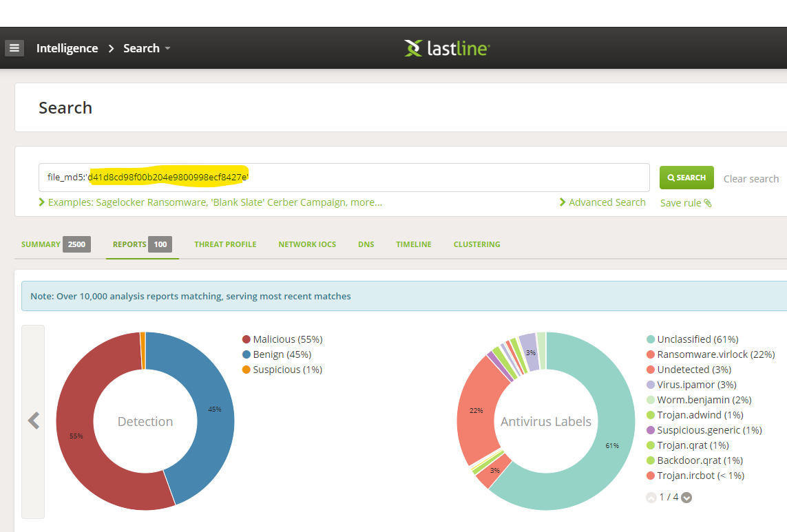Viewport: 787px width, 532px height.
Task: Open the Summary tab
Action: click(x=56, y=244)
